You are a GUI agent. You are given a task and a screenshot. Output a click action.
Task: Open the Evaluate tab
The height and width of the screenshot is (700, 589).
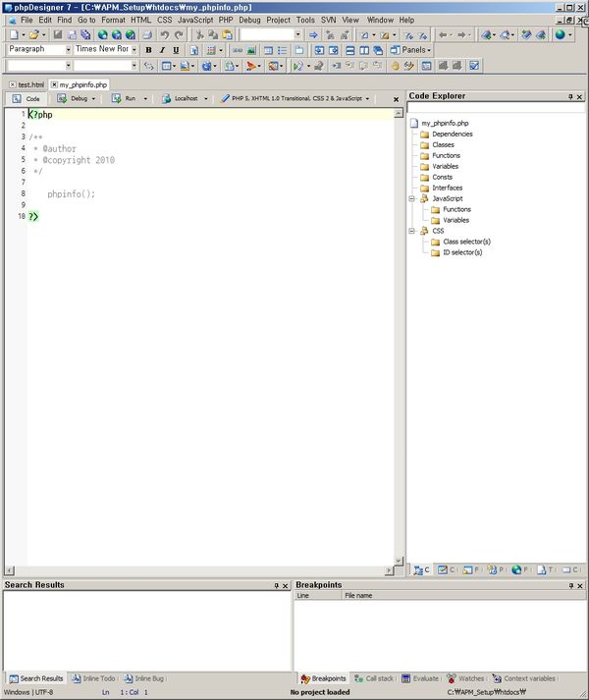pos(421,678)
